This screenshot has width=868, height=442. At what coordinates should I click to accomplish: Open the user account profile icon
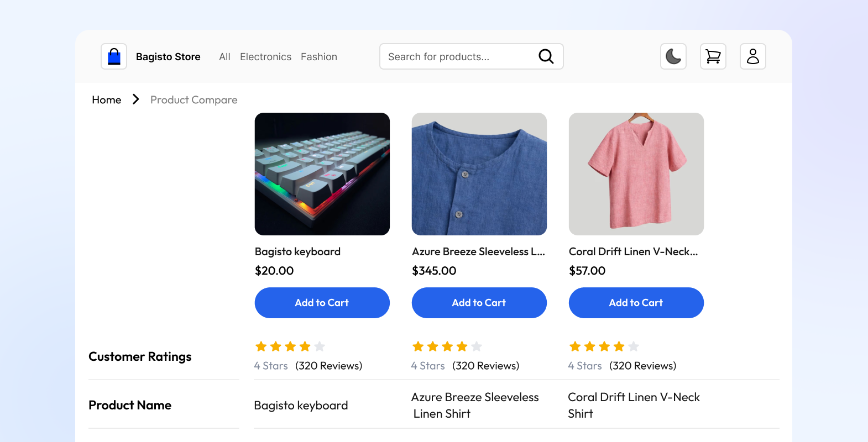point(753,56)
